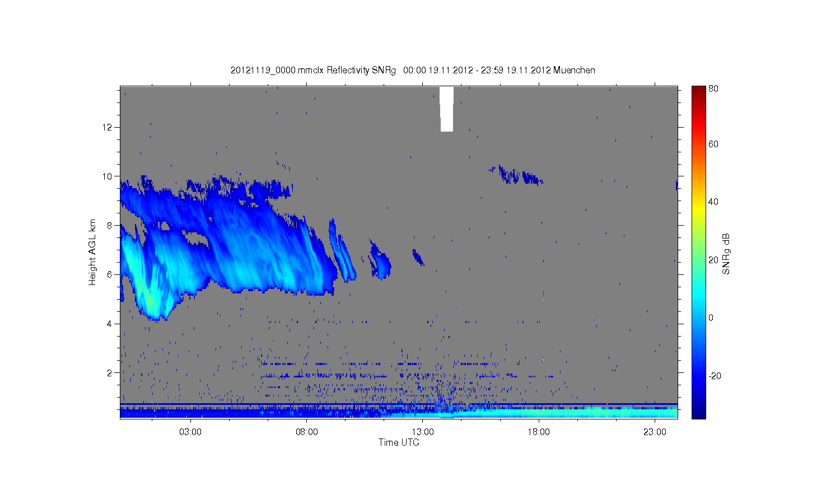Click the height tick label '12'
This screenshot has height=504, width=840.
pyautogui.click(x=107, y=127)
